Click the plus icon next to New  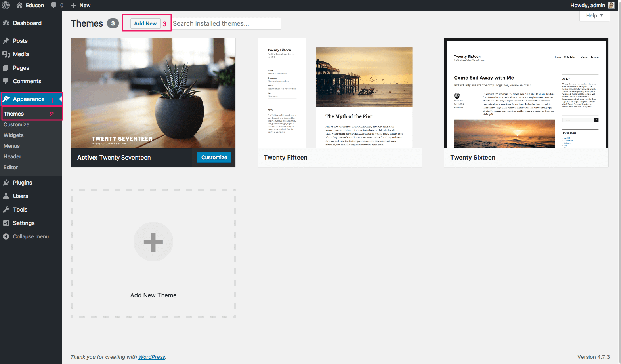point(73,5)
